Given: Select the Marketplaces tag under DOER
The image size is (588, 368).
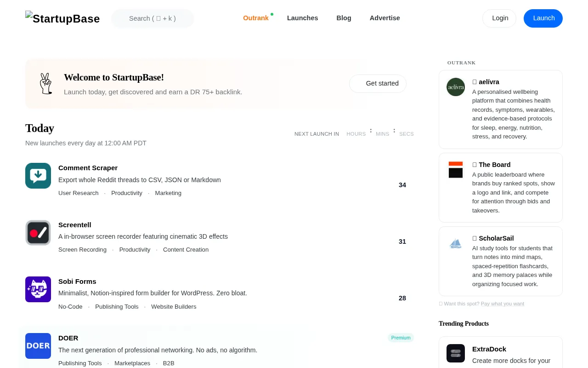Looking at the screenshot, I should coord(132,363).
